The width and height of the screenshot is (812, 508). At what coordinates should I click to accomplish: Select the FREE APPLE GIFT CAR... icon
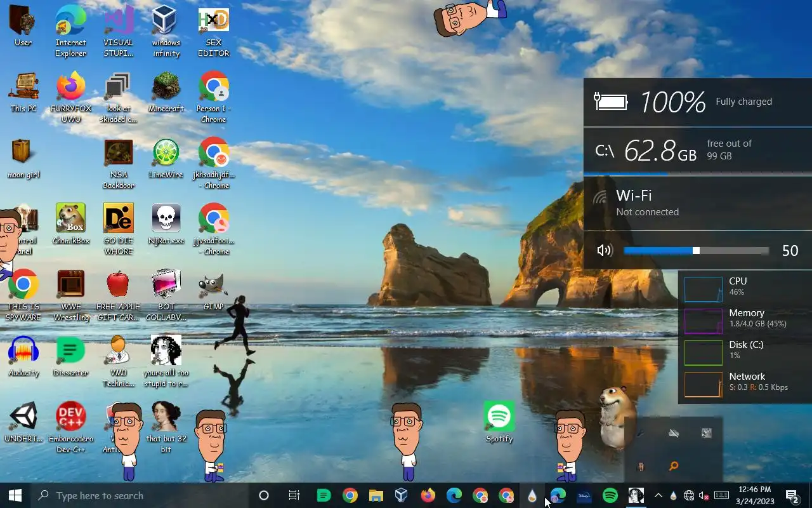(x=119, y=295)
